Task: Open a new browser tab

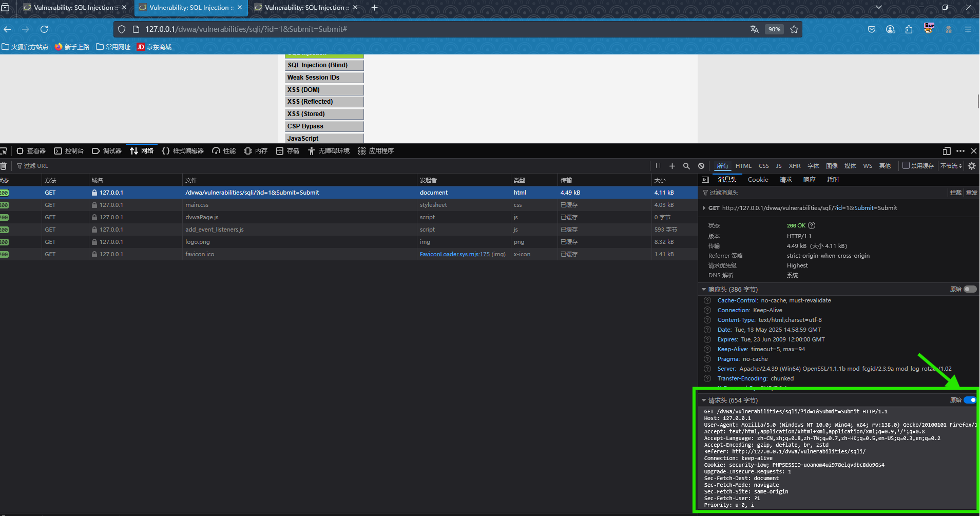Action: click(374, 8)
